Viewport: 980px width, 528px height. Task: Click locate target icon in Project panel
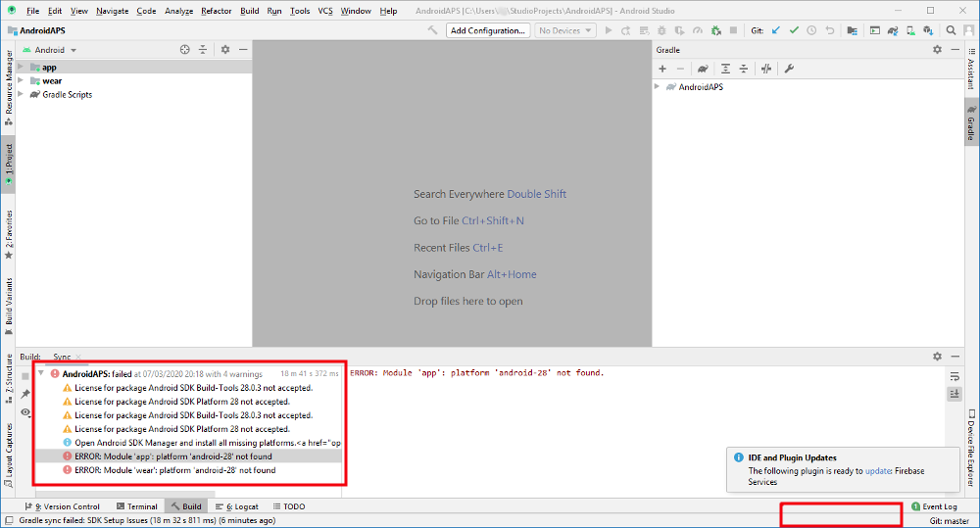click(185, 49)
